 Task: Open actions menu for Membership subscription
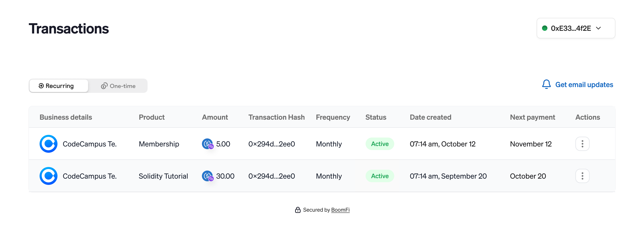click(582, 144)
